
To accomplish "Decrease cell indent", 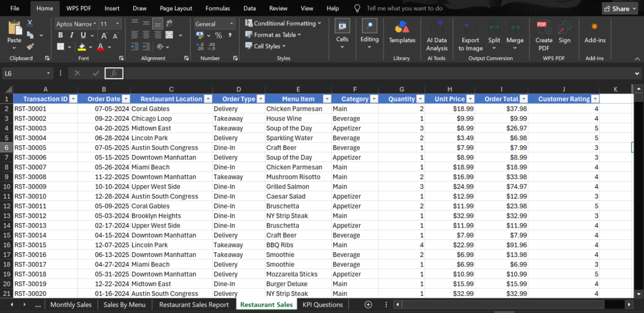I will (x=135, y=47).
